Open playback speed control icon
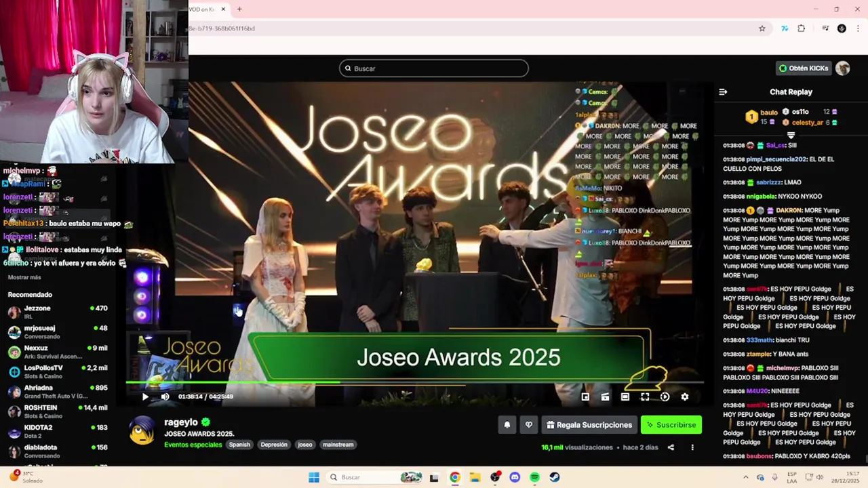 click(665, 397)
